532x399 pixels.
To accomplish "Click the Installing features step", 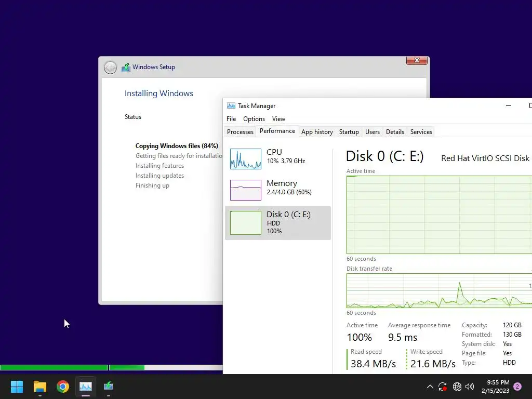I will [x=159, y=166].
